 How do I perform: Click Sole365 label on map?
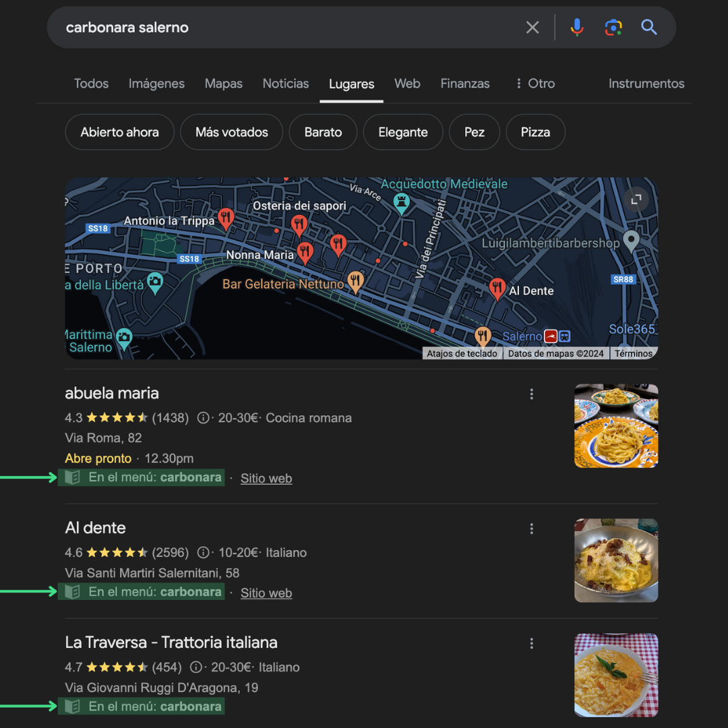[x=632, y=329]
